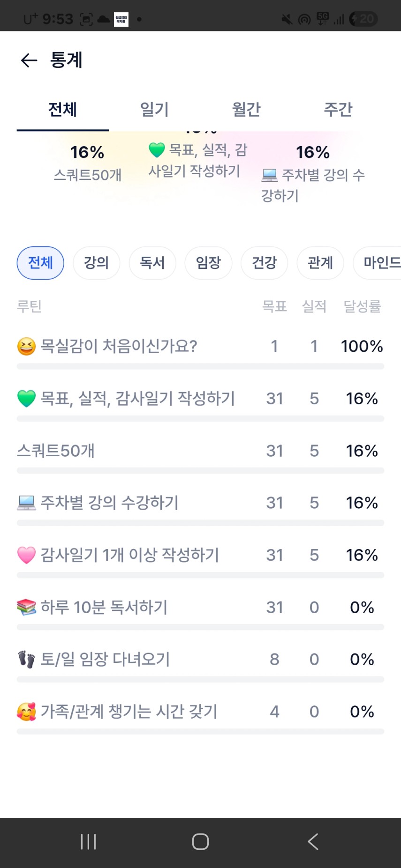
Task: Open recent apps from navigation bar
Action: pos(88,842)
